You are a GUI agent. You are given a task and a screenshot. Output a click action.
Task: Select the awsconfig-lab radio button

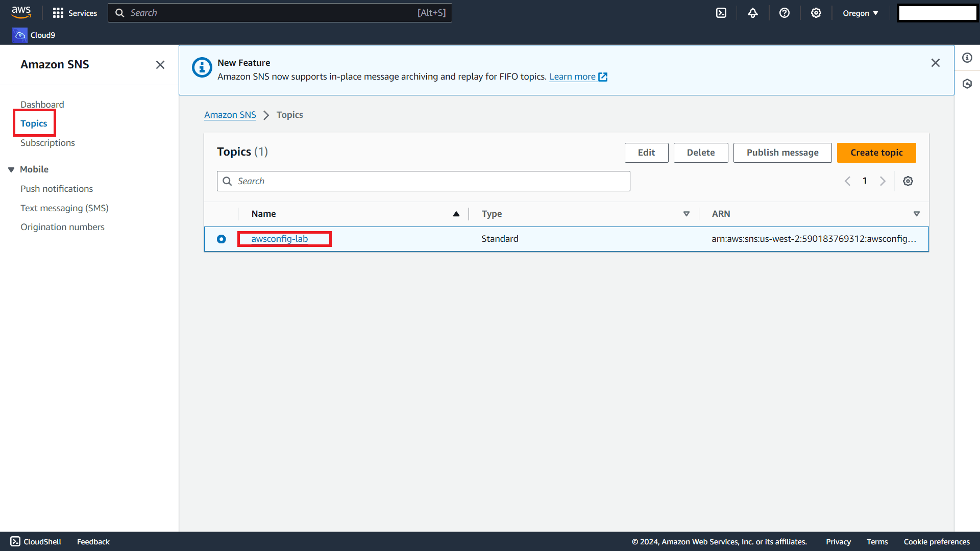coord(222,239)
